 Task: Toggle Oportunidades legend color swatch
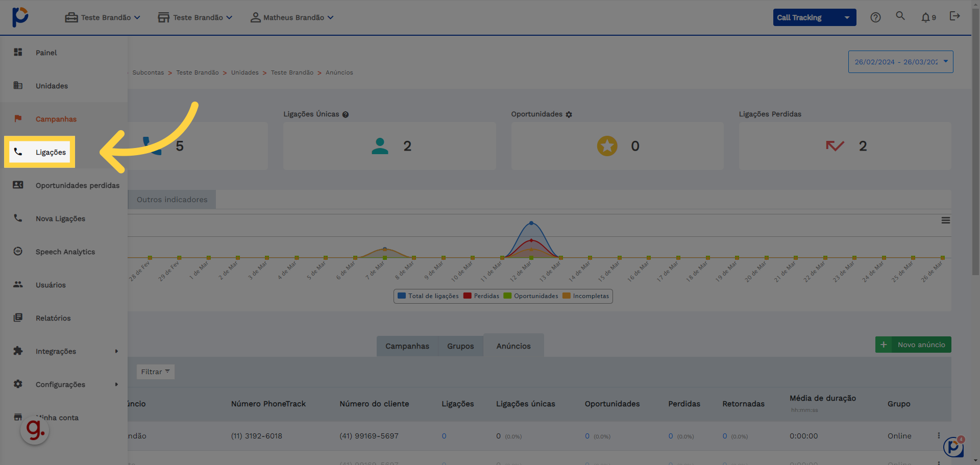point(507,296)
